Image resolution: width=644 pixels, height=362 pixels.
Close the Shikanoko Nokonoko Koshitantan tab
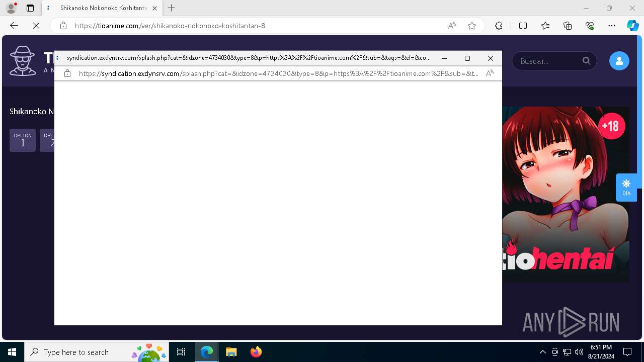(154, 8)
